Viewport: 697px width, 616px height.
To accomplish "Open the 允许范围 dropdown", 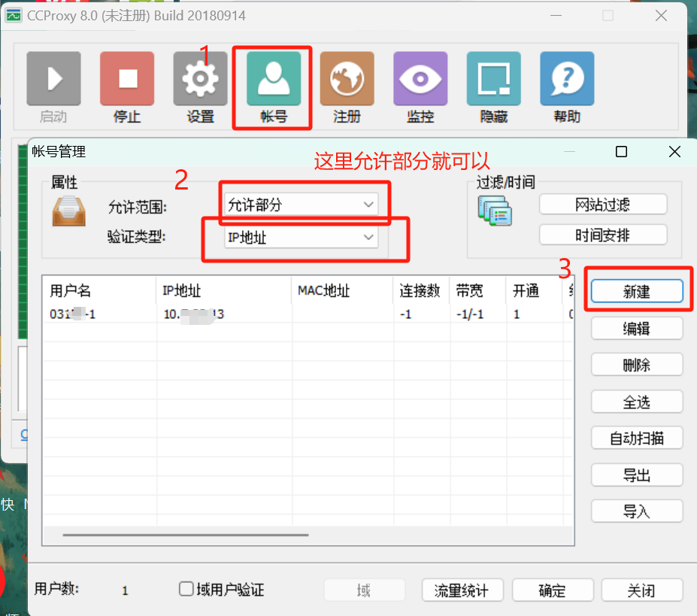I will 302,205.
